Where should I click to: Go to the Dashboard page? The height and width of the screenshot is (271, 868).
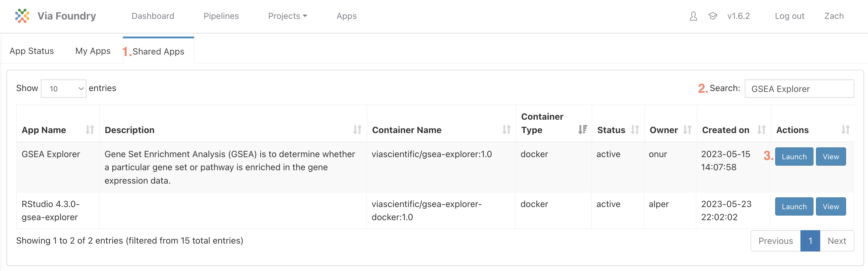pos(153,16)
